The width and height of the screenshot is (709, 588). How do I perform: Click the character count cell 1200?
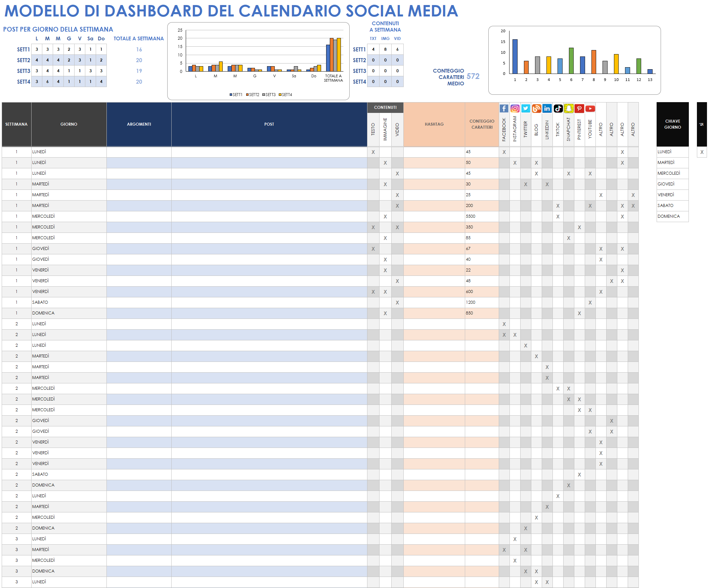coord(482,303)
